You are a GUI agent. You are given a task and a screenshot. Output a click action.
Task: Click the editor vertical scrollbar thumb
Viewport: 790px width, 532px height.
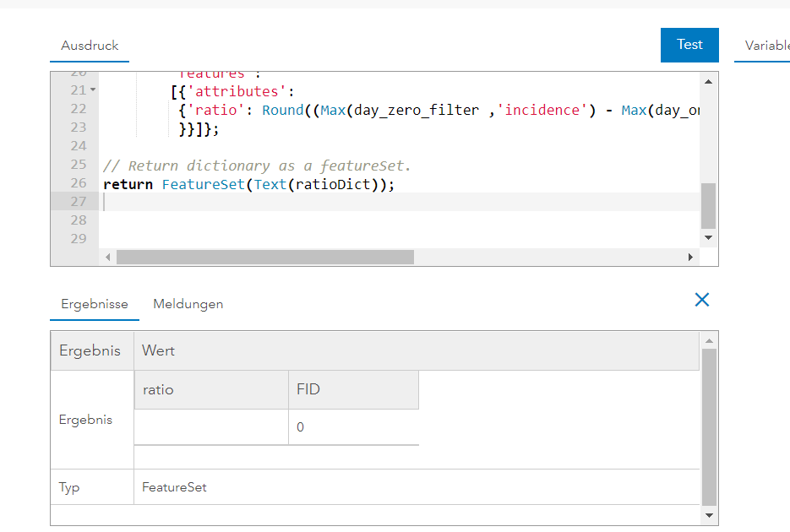[x=708, y=204]
